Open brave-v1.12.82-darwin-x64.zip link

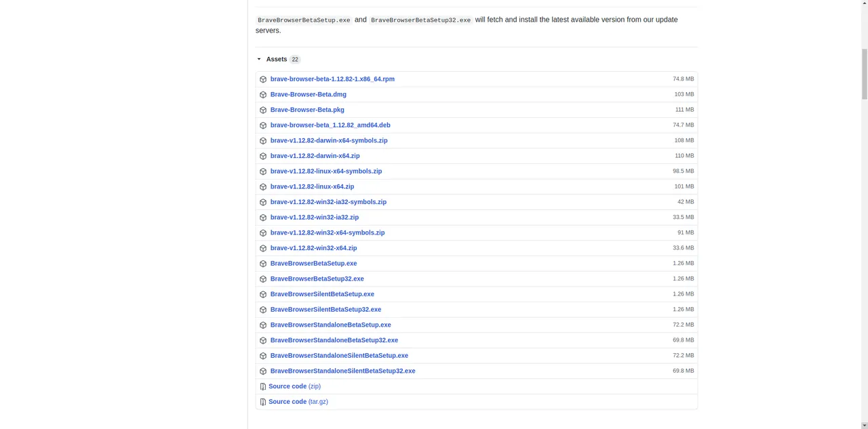315,156
